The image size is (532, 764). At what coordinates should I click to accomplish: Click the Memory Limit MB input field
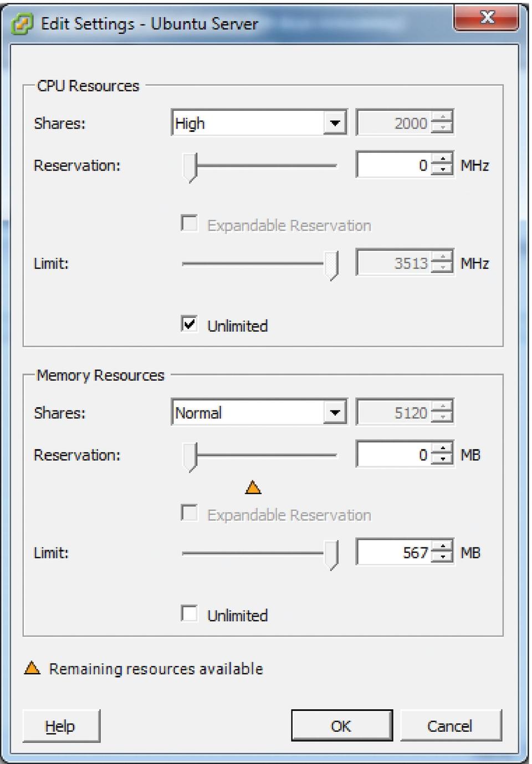pos(393,552)
